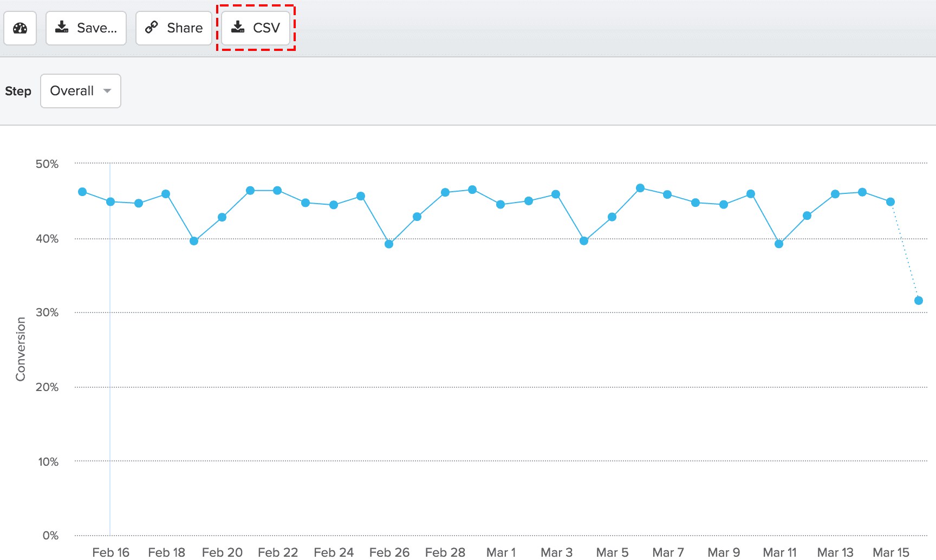The image size is (936, 560).
Task: Export chart data via the CSV button
Action: [x=256, y=27]
